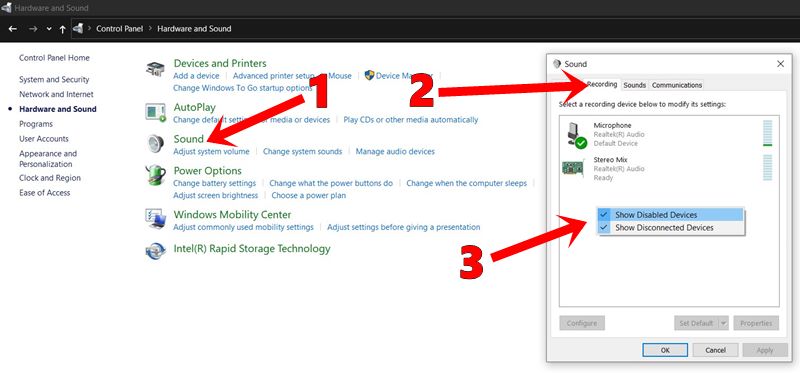
Task: Toggle Show Disconnected Devices option
Action: point(670,228)
